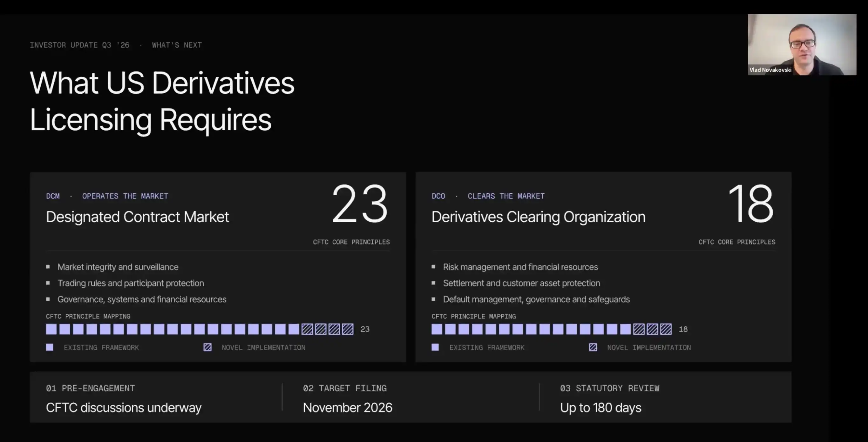
Task: Click the Novel Implementation hatched icon under DCM
Action: 207,347
